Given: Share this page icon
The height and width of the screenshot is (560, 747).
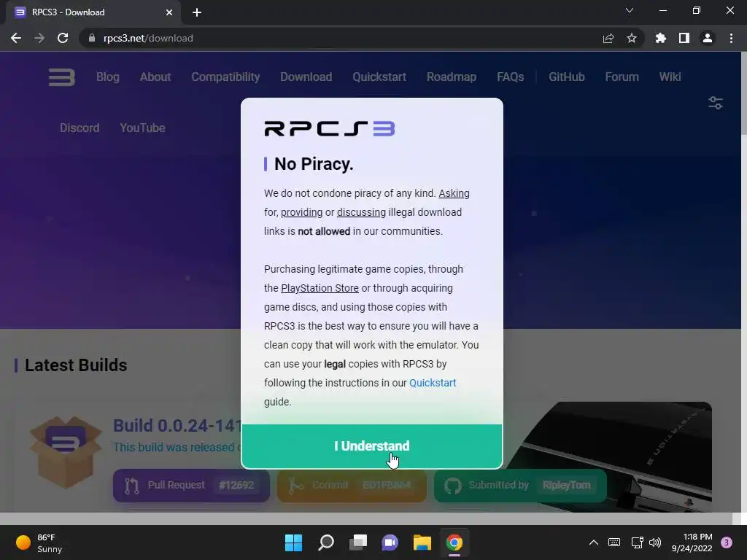Looking at the screenshot, I should (x=608, y=38).
